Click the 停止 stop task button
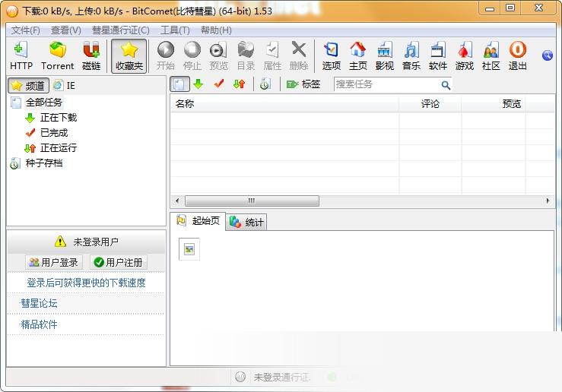Image resolution: width=562 pixels, height=392 pixels. tap(192, 56)
